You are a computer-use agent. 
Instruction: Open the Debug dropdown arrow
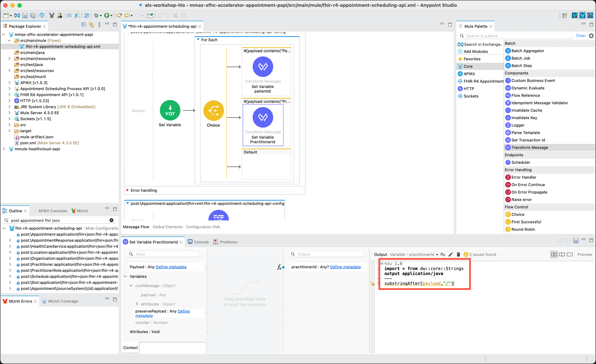[x=101, y=16]
